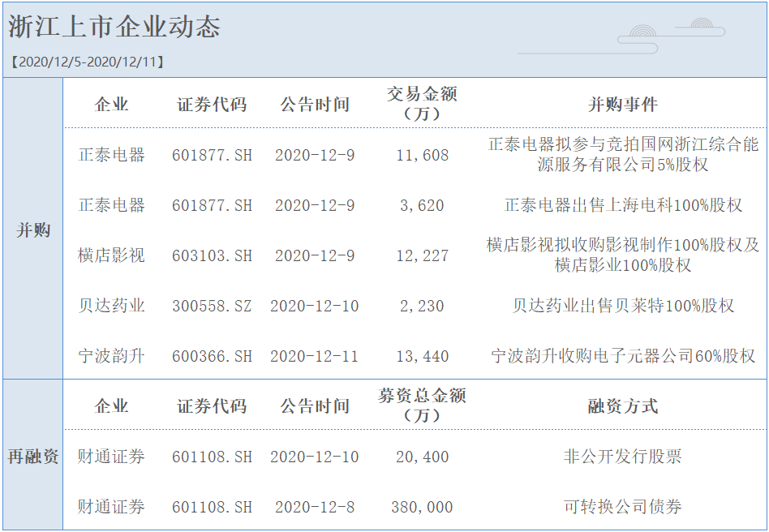769x532 pixels.
Task: Select code 601108.SH in the 20,400 row
Action: [212, 457]
